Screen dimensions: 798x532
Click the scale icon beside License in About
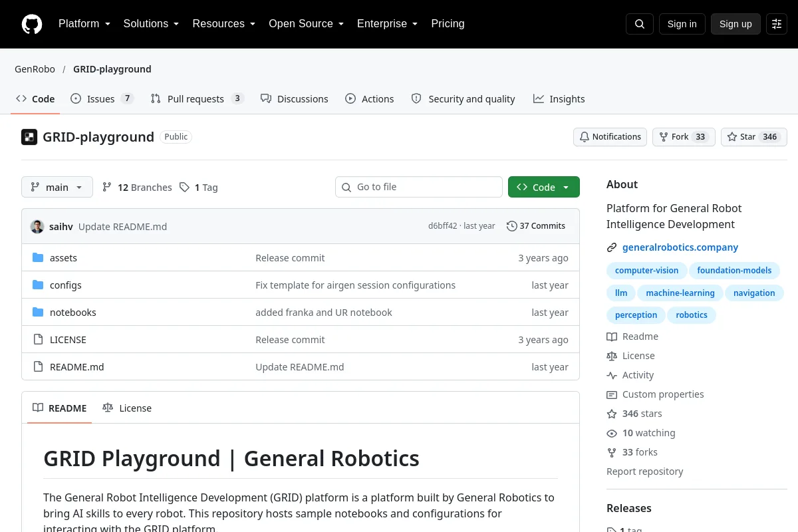coord(612,356)
